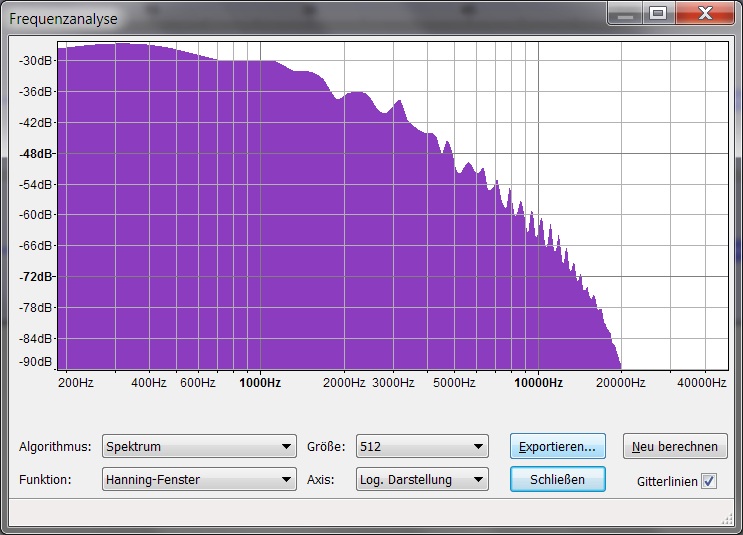Screen dimensions: 743x535
Task: Click the 200Hz label on the frequency axis
Action: pos(76,382)
